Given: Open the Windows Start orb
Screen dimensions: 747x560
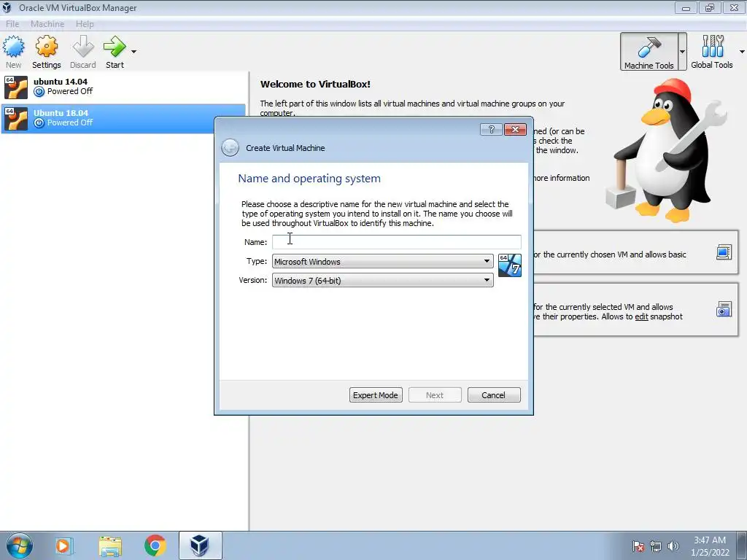Looking at the screenshot, I should [19, 545].
